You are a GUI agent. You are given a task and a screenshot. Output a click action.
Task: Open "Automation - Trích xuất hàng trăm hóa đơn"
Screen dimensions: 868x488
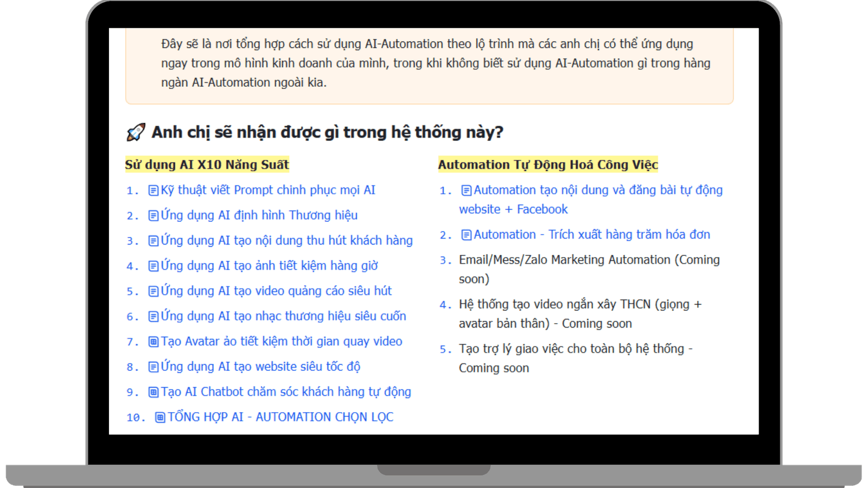(x=592, y=235)
